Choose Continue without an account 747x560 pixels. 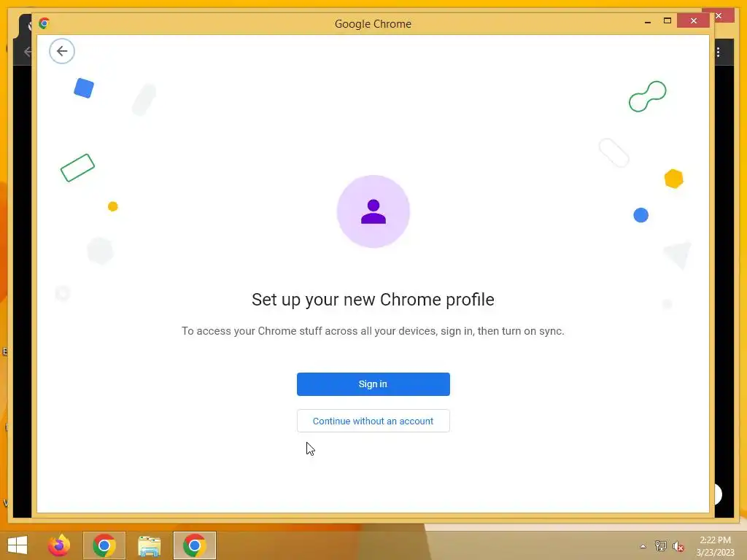point(373,421)
